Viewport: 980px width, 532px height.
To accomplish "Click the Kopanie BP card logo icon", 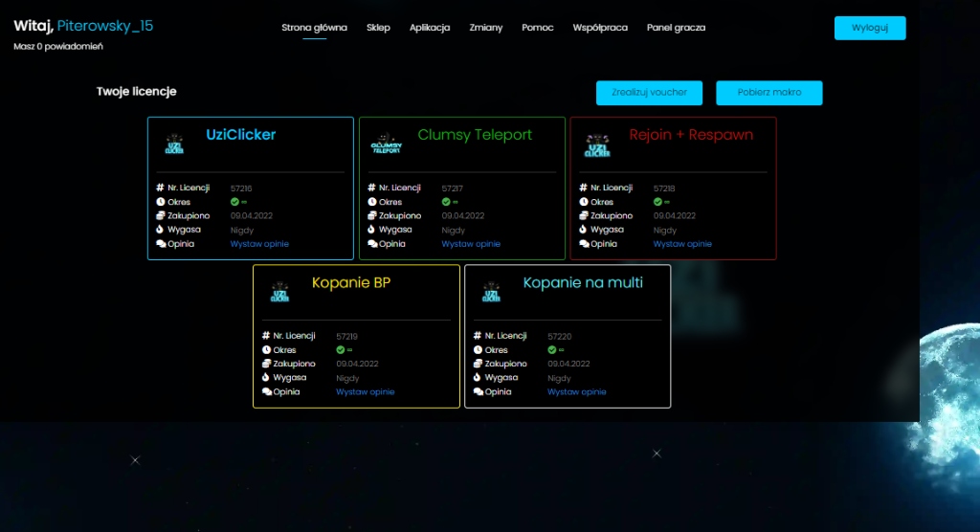I will 280,292.
